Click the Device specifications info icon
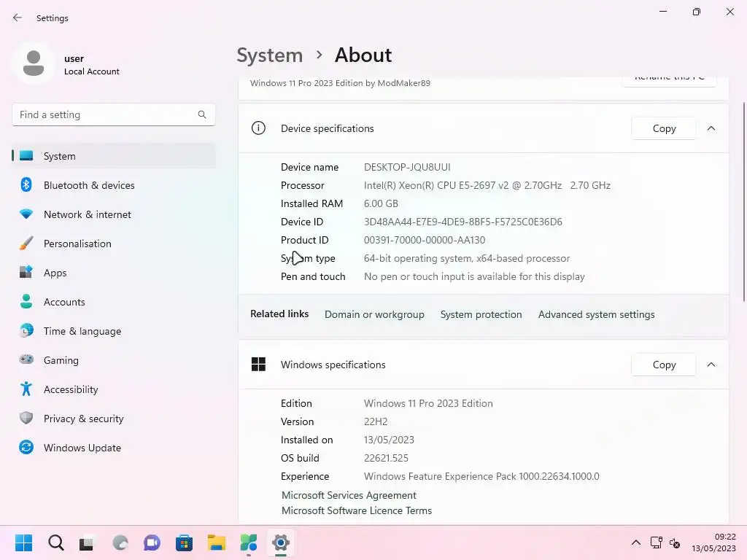Screen dimensions: 747x560 pos(258,128)
